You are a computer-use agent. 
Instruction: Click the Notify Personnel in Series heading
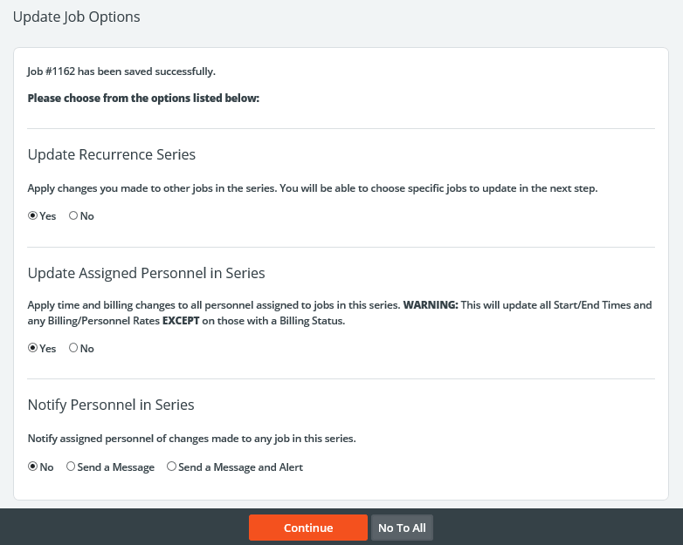[111, 405]
